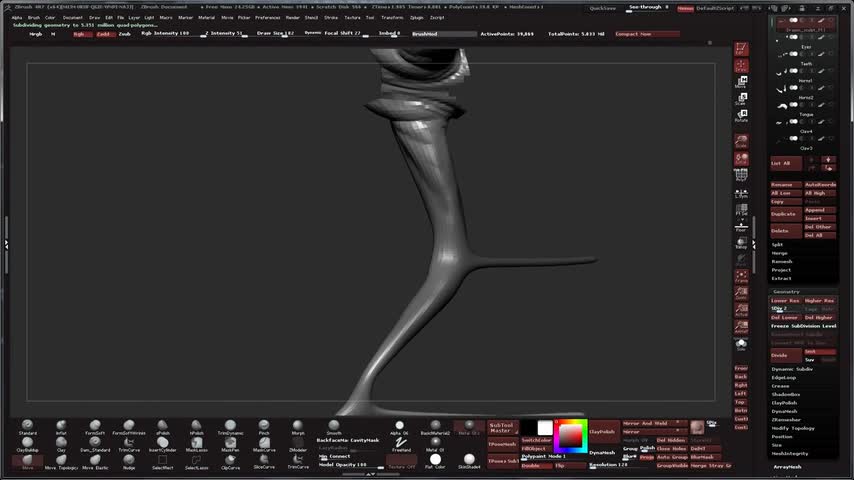The image size is (854, 480).
Task: Click the SubTool Master button
Action: (x=502, y=428)
